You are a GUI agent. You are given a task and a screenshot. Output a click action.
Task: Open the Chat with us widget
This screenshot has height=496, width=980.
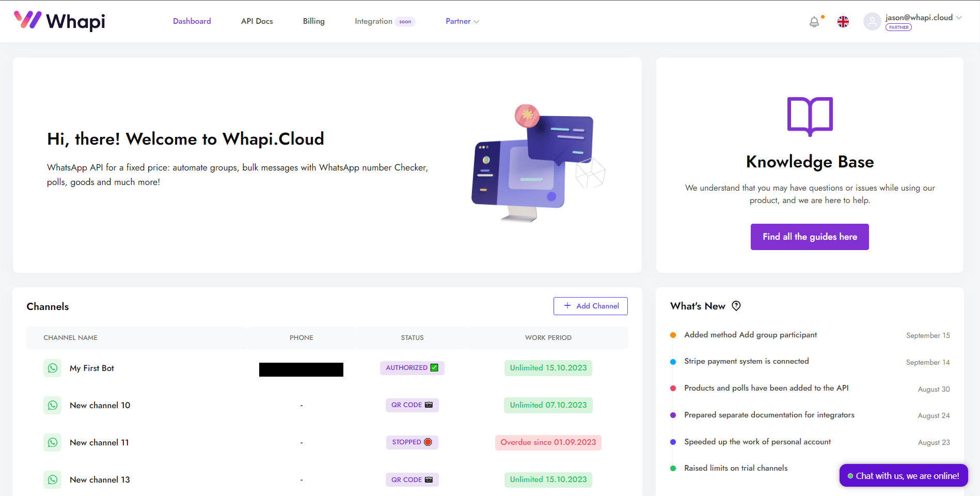(904, 475)
